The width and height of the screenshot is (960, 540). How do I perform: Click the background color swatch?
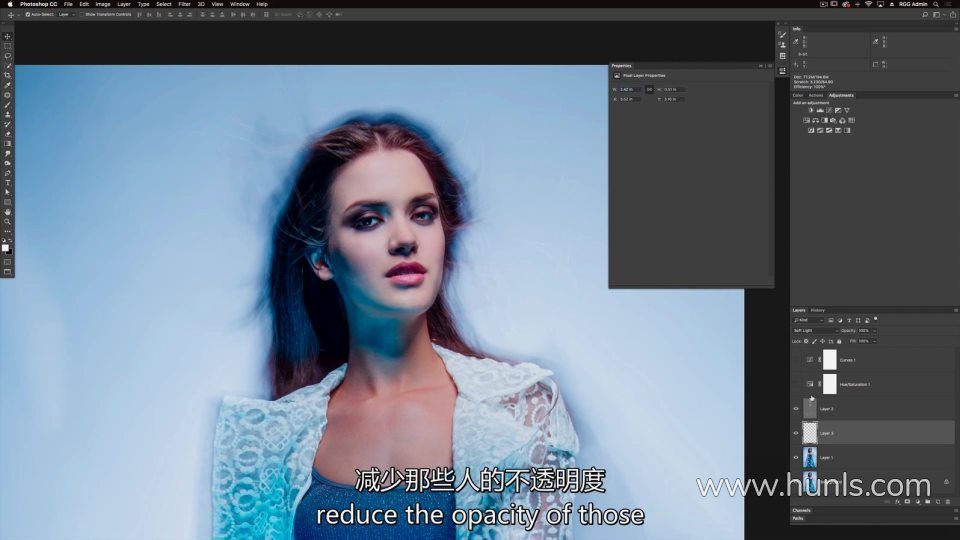[x=9, y=252]
